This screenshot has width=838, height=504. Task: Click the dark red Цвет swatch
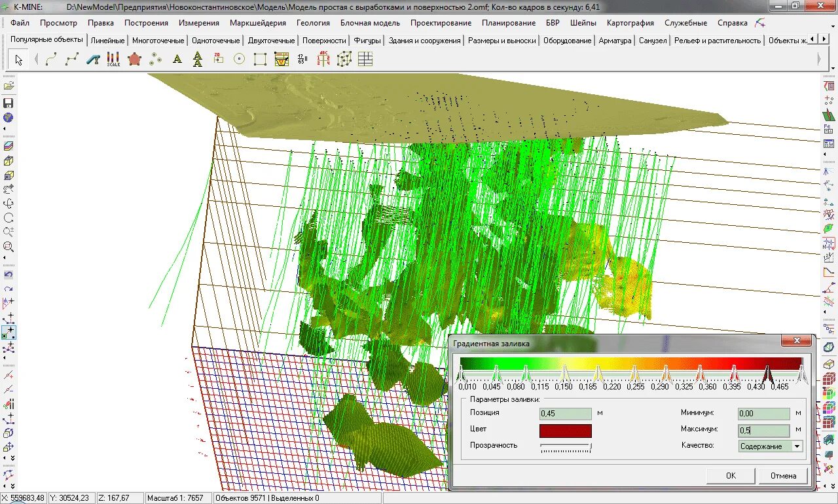tap(565, 431)
